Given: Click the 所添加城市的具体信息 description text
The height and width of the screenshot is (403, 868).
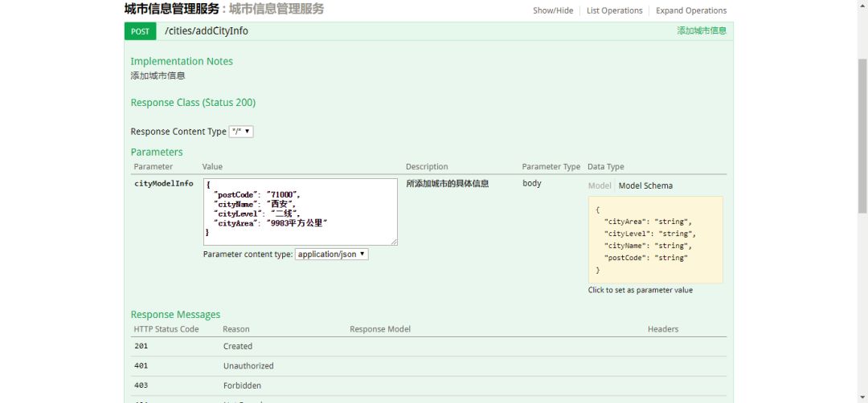Looking at the screenshot, I should click(448, 184).
